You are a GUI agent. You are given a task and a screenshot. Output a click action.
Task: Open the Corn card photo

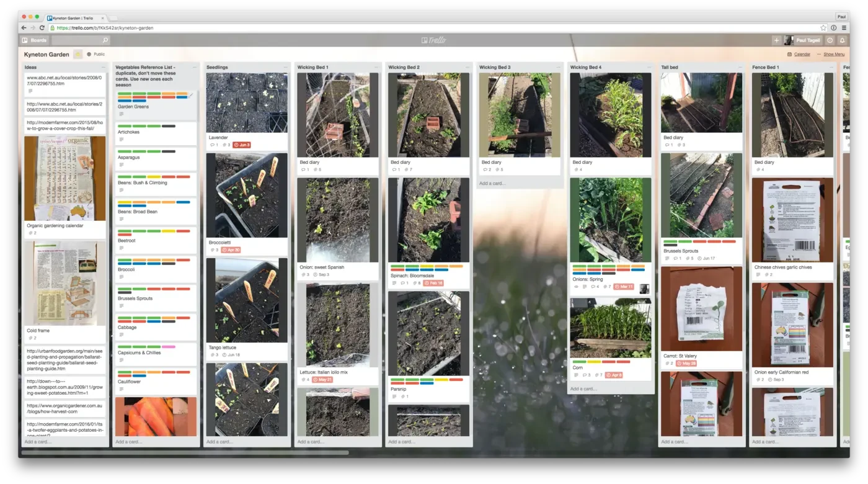(611, 328)
